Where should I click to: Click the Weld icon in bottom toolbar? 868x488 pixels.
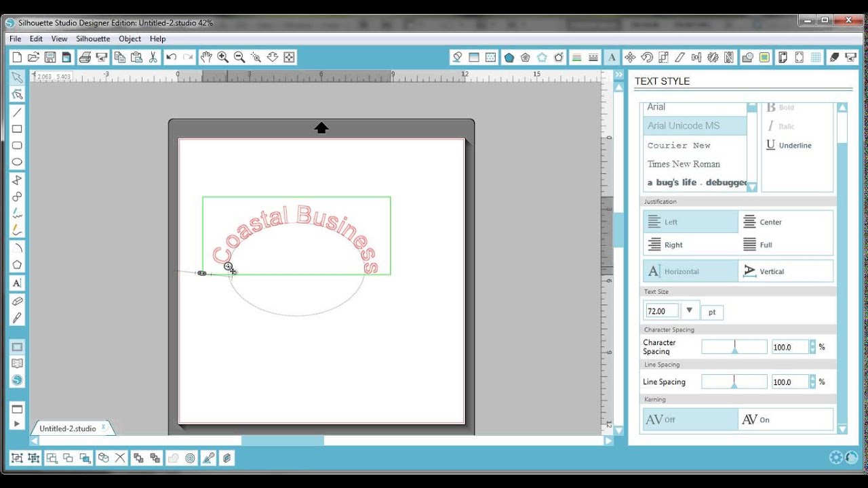[173, 458]
